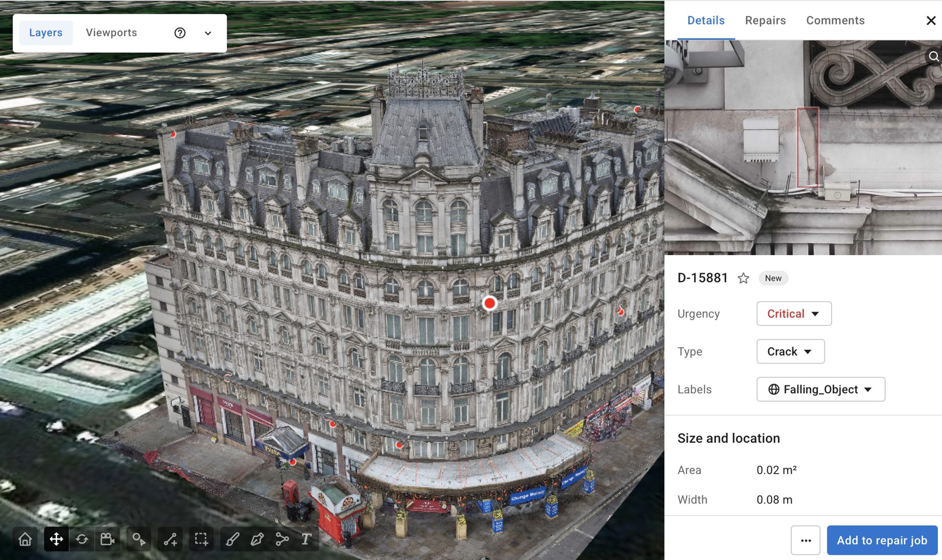Image resolution: width=942 pixels, height=560 pixels.
Task: Click the Size and location heading
Action: click(x=728, y=438)
